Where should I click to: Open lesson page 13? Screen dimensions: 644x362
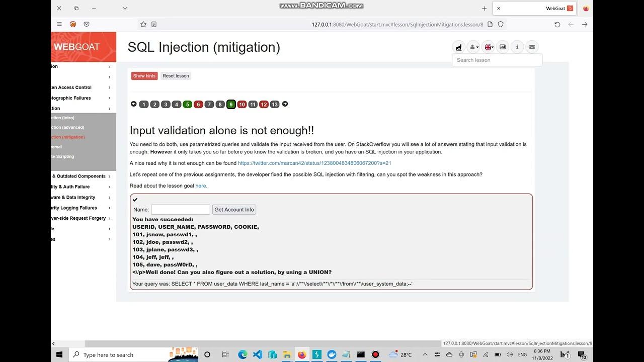(x=274, y=105)
